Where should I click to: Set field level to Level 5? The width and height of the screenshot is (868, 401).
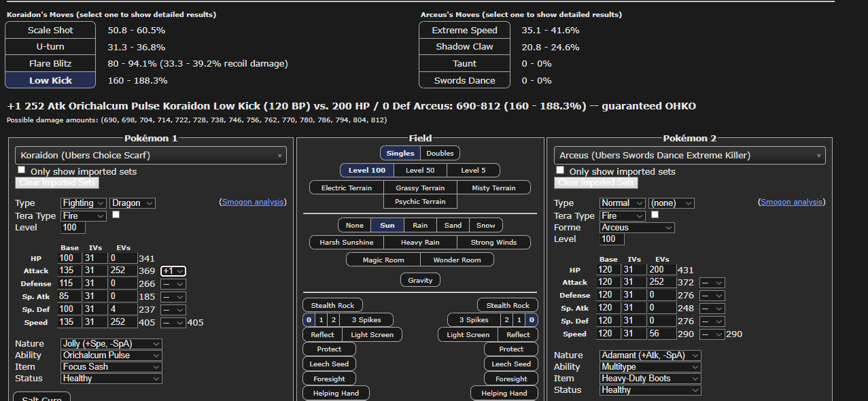click(473, 171)
